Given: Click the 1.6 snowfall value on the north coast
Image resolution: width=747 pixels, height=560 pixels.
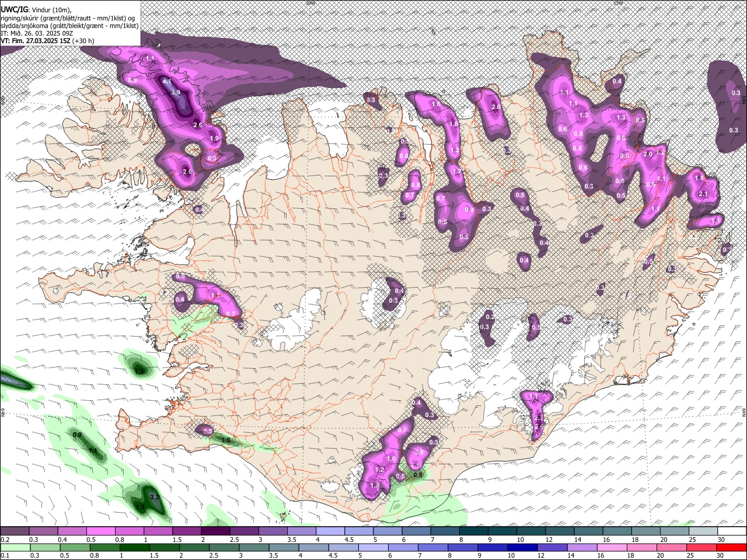Looking at the screenshot, I should coord(435,104).
